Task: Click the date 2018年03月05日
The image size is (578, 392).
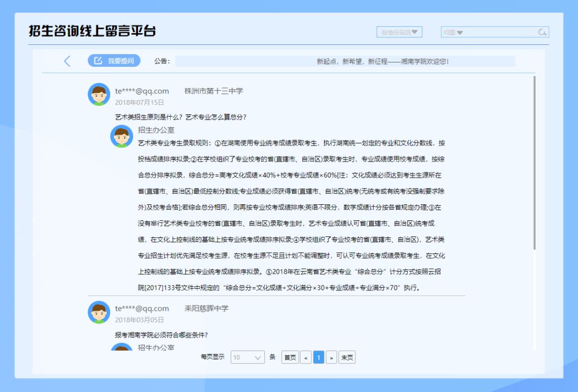Action: [x=139, y=320]
